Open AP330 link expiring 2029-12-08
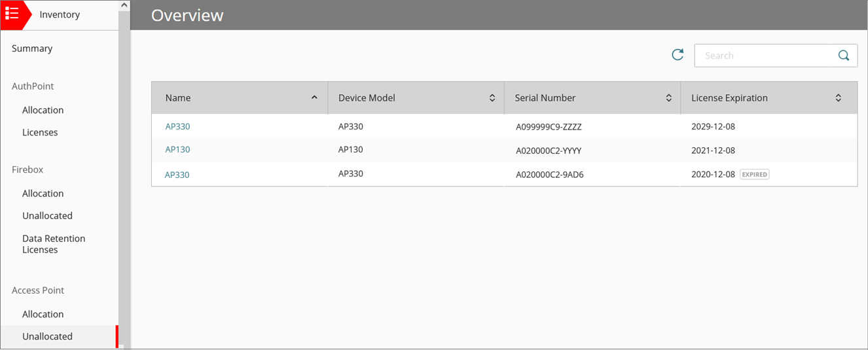 pyautogui.click(x=177, y=126)
